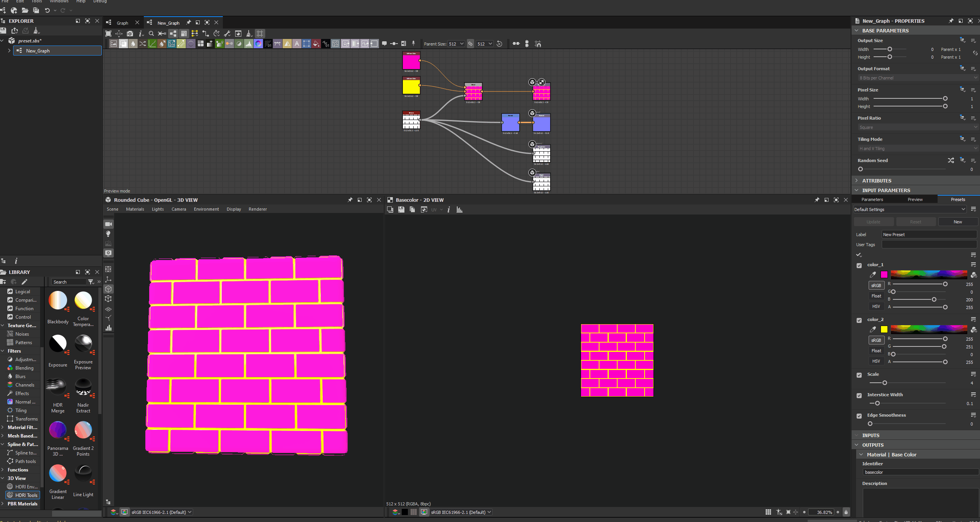Click the color_1 eyedropper picker icon
Image resolution: width=980 pixels, height=522 pixels.
(873, 275)
